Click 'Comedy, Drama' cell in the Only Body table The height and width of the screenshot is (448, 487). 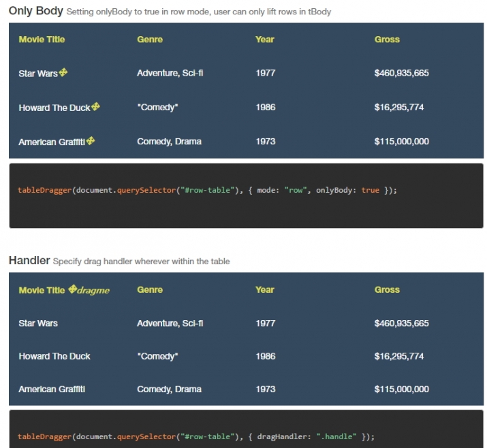[170, 141]
